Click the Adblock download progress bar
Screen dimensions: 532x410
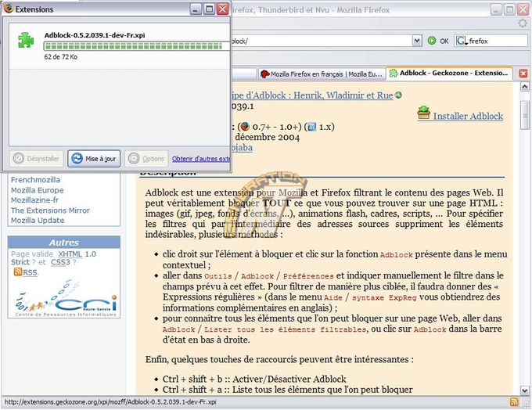tap(136, 46)
